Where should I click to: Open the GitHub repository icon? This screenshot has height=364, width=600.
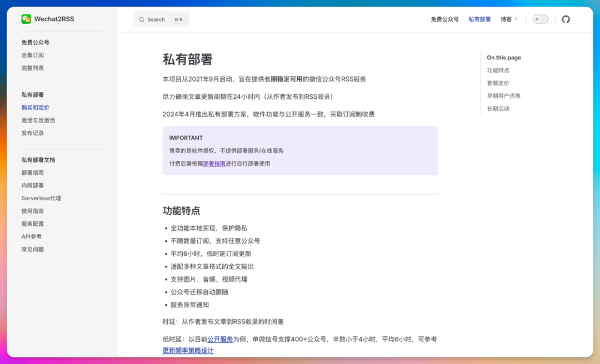click(566, 19)
